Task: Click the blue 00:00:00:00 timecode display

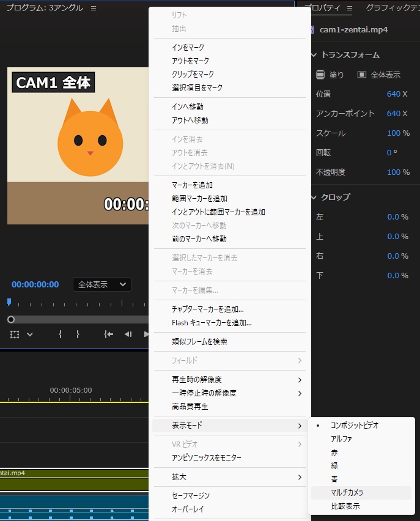Action: pyautogui.click(x=35, y=284)
